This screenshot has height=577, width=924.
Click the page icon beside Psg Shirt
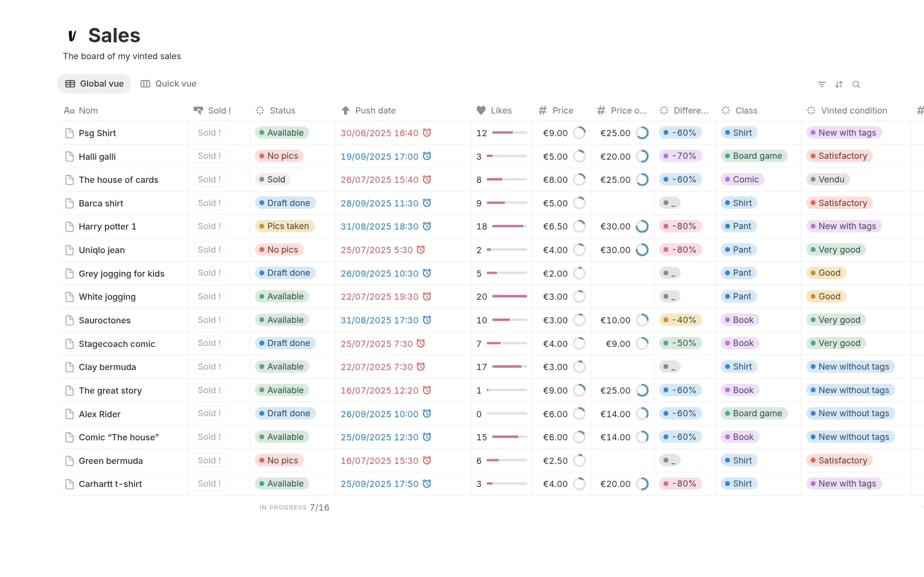[x=69, y=133]
